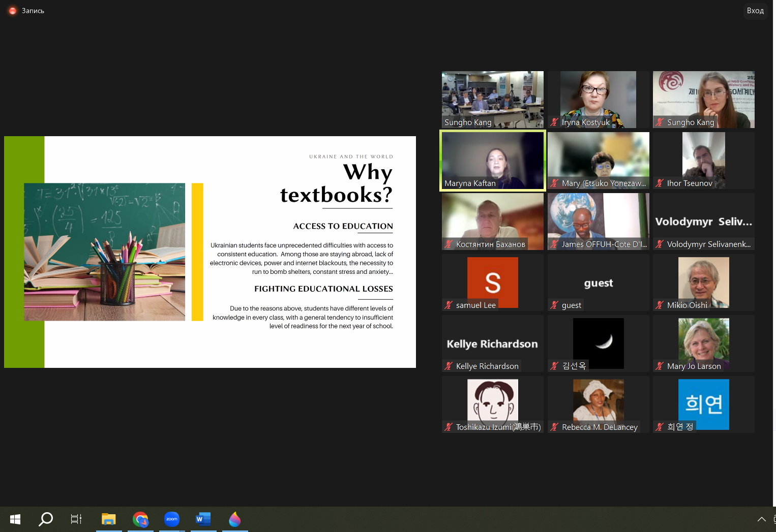Click muted mic icon on Mikio Oishi

click(x=660, y=305)
